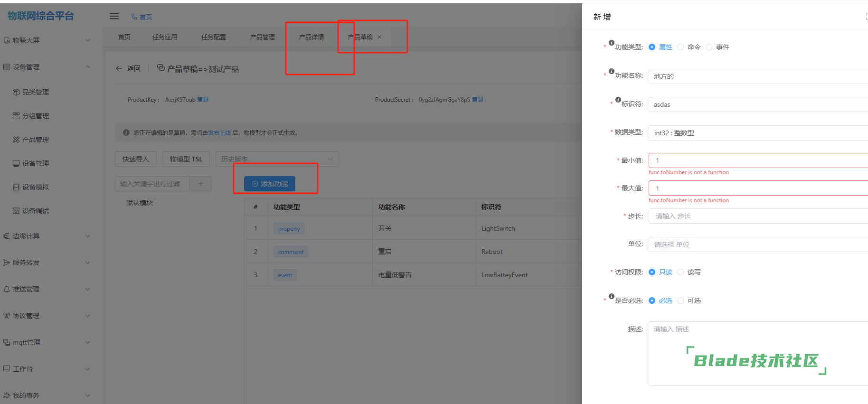The height and width of the screenshot is (404, 868).
Task: Expand the 物联大屏 menu chevron
Action: tap(88, 40)
